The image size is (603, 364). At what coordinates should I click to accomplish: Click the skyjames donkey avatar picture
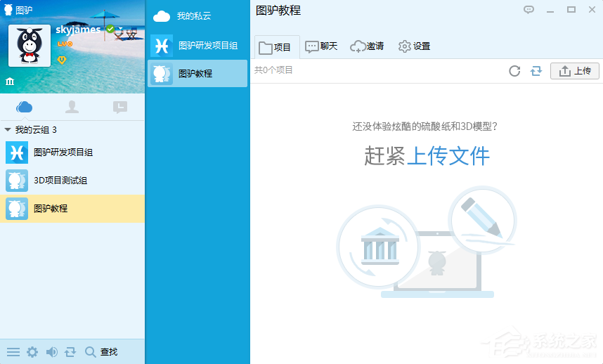coord(30,46)
